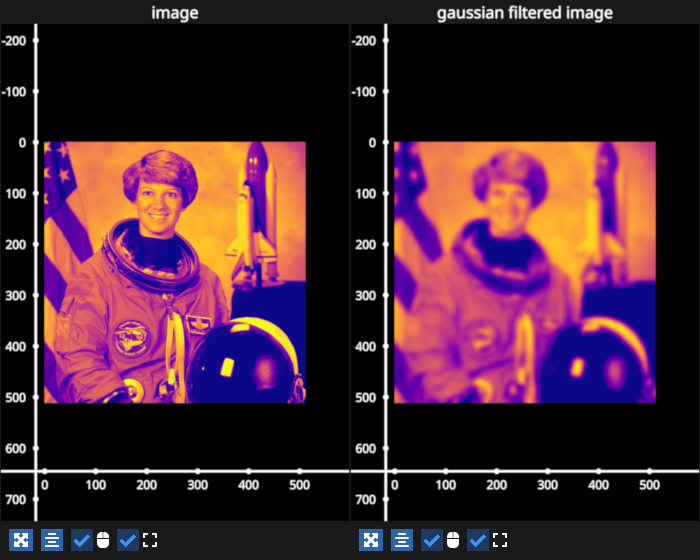
Task: Click x-axis tick label 500 in image subplot
Action: click(x=299, y=485)
